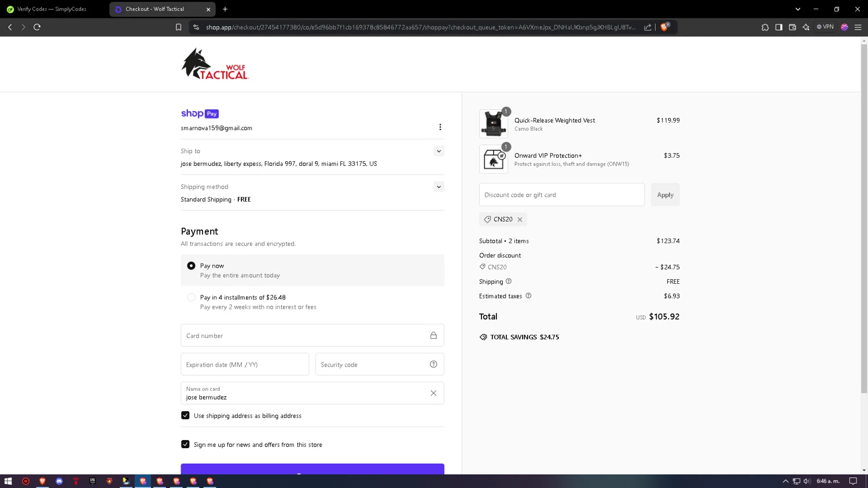Open Discord from the taskbar
Image resolution: width=868 pixels, height=488 pixels.
pyautogui.click(x=59, y=481)
